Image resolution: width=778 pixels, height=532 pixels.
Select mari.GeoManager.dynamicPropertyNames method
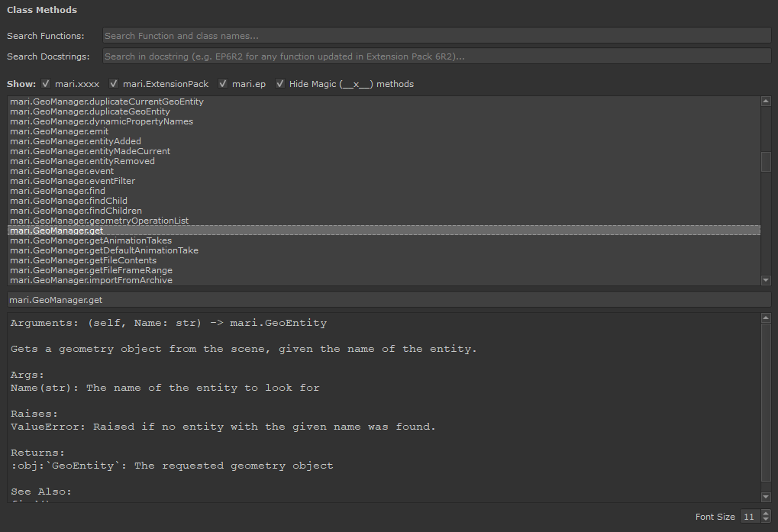coord(102,121)
